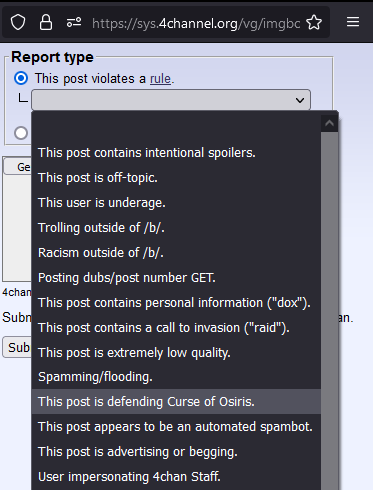Choose 'This user is underage.'
The width and height of the screenshot is (373, 490).
[x=176, y=203]
